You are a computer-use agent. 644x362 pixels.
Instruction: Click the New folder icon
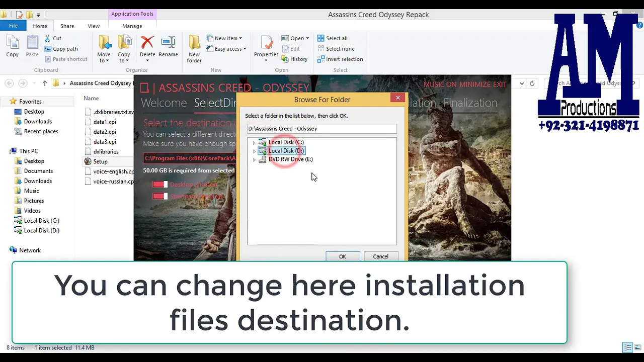(194, 42)
